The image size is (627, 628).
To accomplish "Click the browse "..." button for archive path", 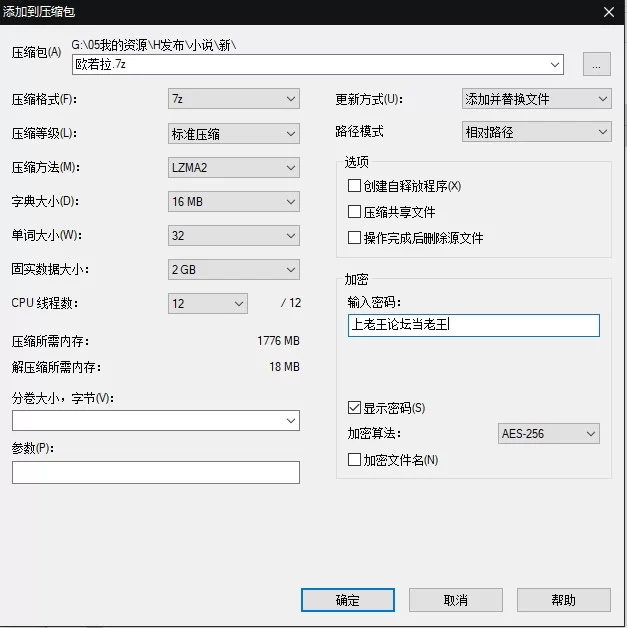I will point(596,64).
